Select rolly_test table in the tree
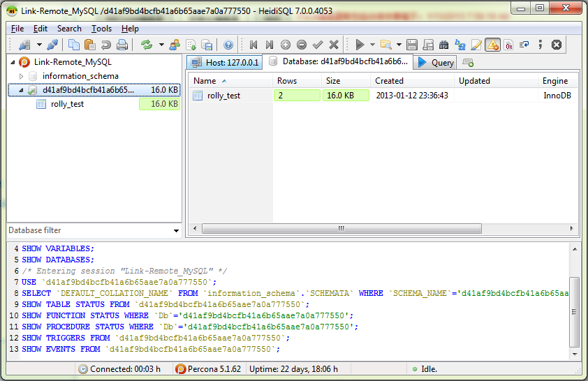Viewport: 588px width, 381px height. [67, 104]
